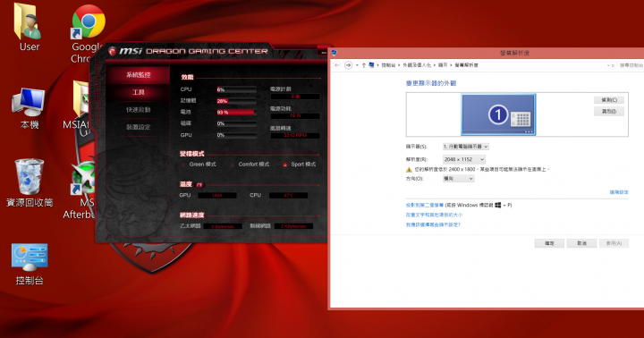Click the 投影到第二個螢幕 link
The width and height of the screenshot is (644, 338).
425,205
